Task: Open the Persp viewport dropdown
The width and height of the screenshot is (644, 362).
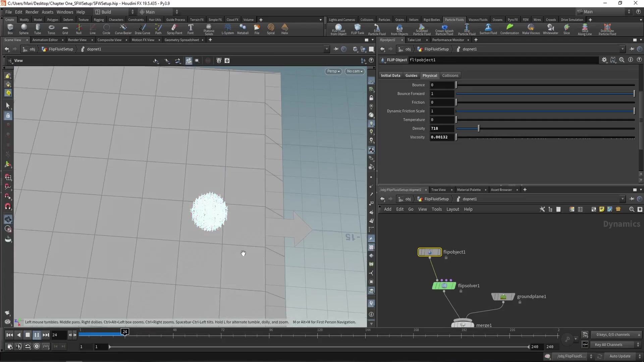Action: 333,71
